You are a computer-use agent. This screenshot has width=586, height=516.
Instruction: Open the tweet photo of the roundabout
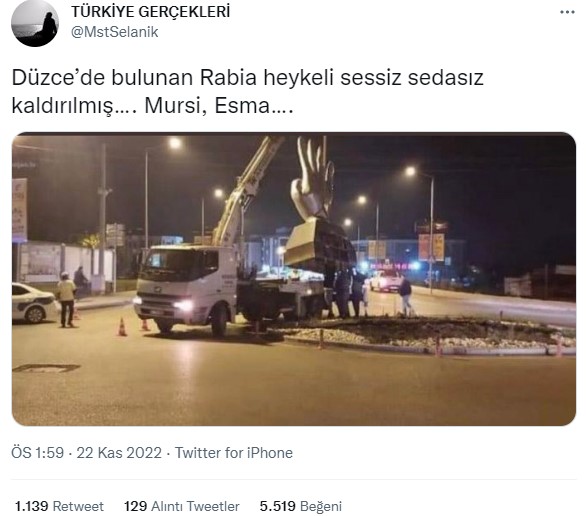tap(294, 279)
